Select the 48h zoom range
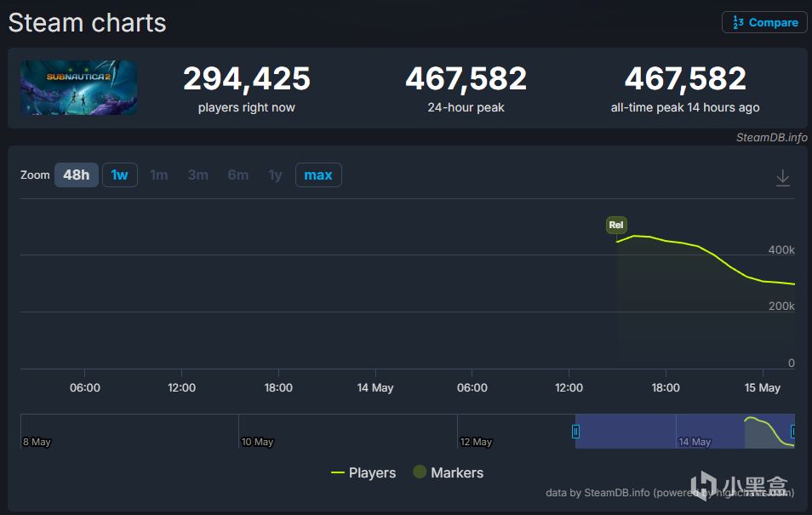 pos(76,175)
